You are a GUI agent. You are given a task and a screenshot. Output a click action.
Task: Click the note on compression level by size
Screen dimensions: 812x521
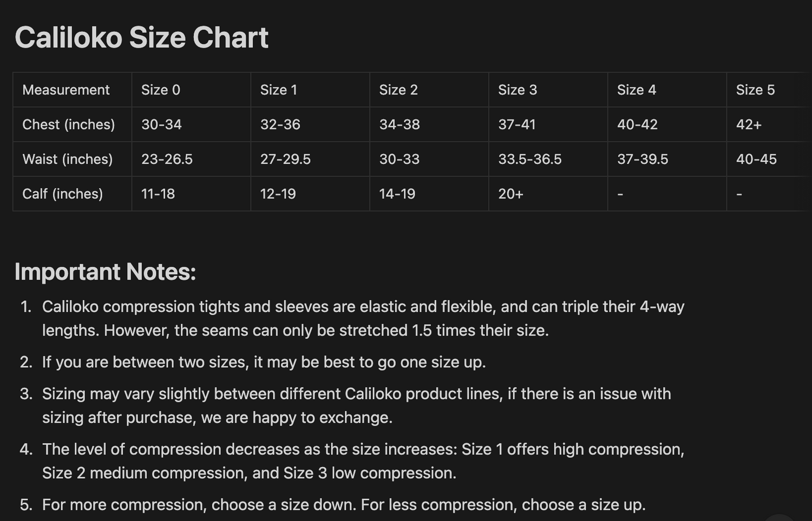[363, 461]
